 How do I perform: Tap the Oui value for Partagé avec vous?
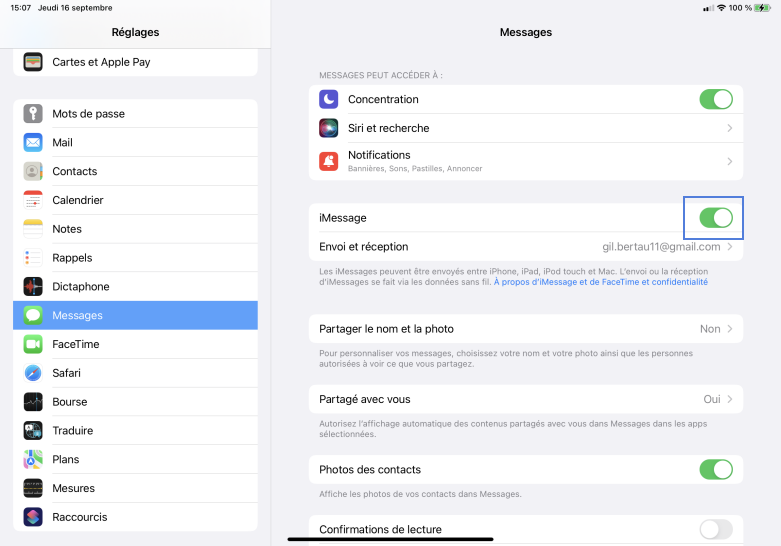pyautogui.click(x=712, y=399)
